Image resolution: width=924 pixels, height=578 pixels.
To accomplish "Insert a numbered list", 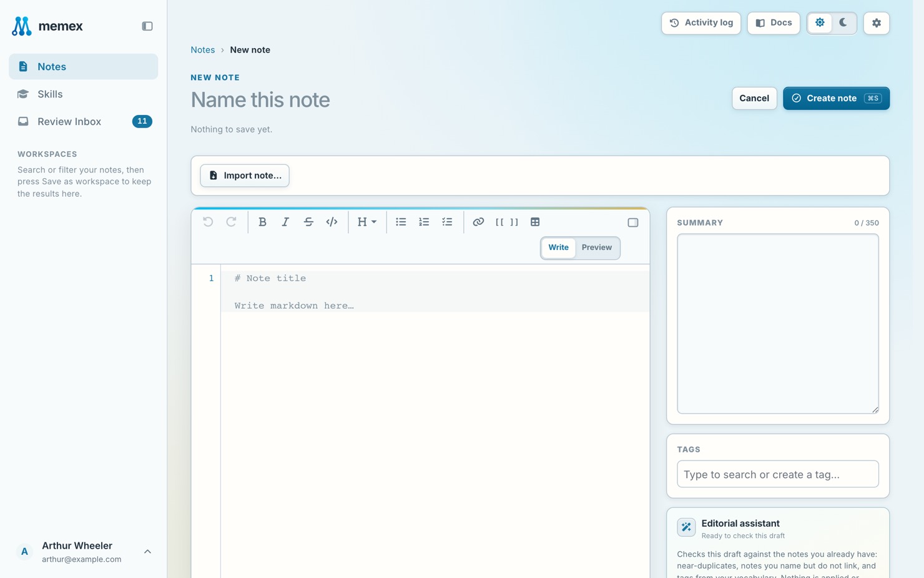I will coord(424,222).
